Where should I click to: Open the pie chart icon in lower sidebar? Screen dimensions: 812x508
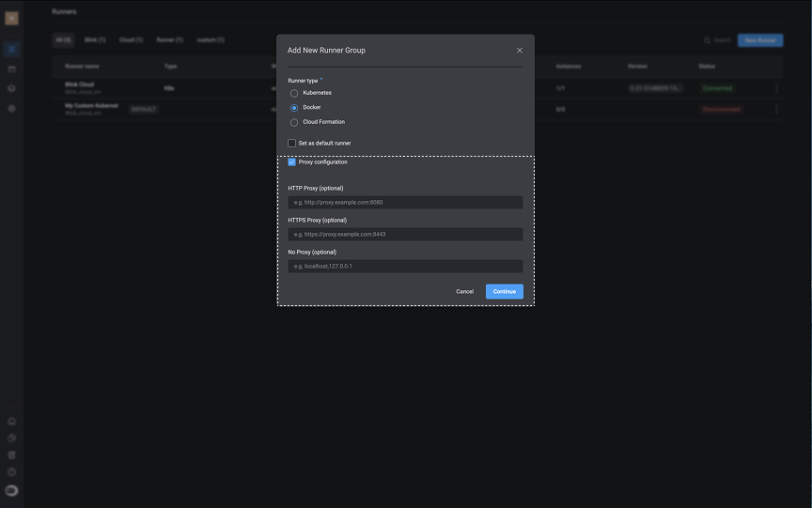coord(11,439)
